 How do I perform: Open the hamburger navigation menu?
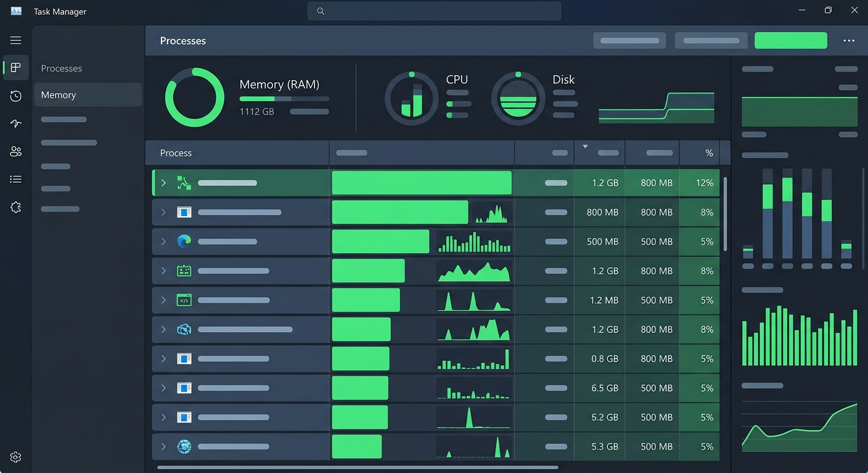(x=15, y=40)
